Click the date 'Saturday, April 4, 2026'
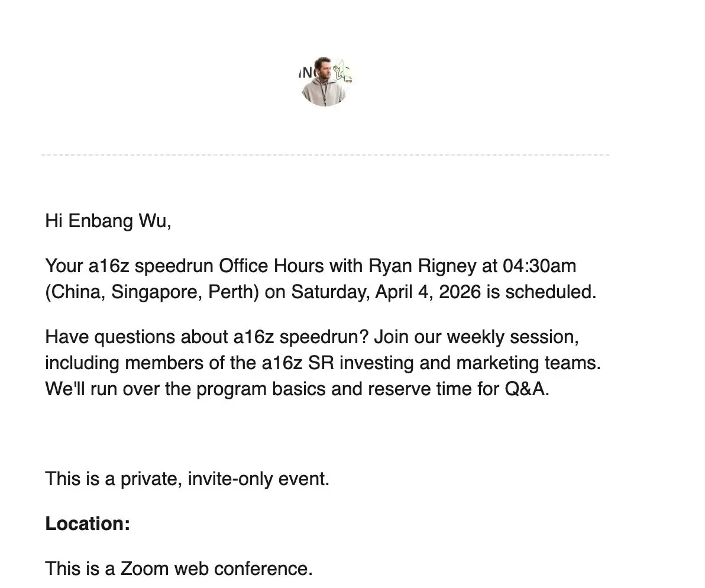 pyautogui.click(x=386, y=292)
